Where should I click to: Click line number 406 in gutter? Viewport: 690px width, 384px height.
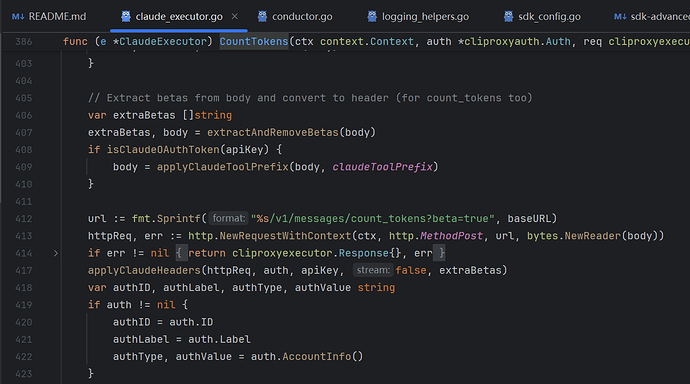23,115
